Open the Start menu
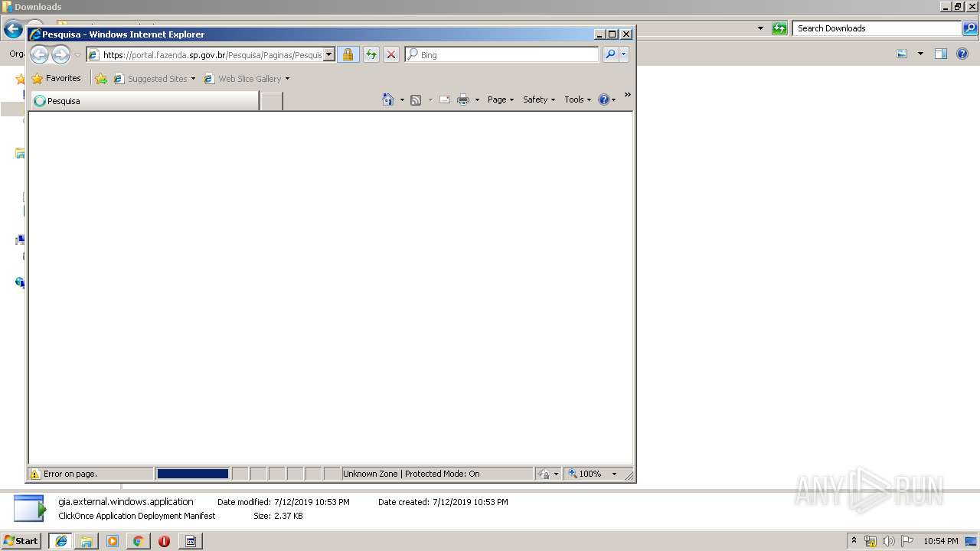 [x=21, y=541]
